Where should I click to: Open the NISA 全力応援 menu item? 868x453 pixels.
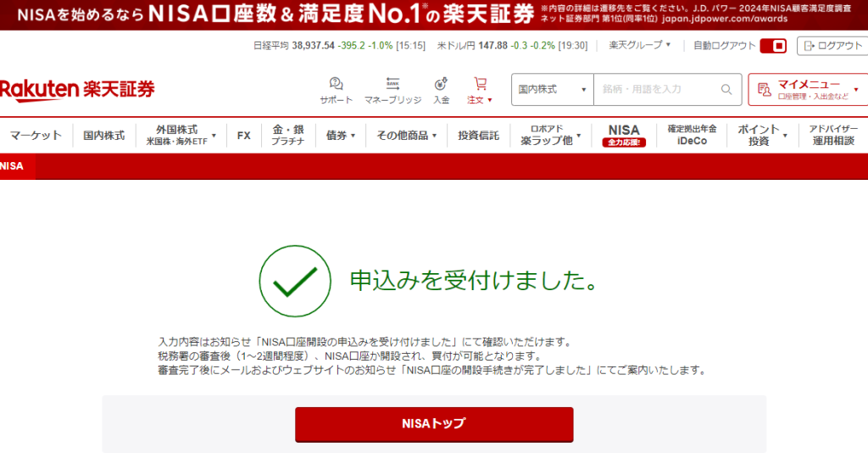624,135
